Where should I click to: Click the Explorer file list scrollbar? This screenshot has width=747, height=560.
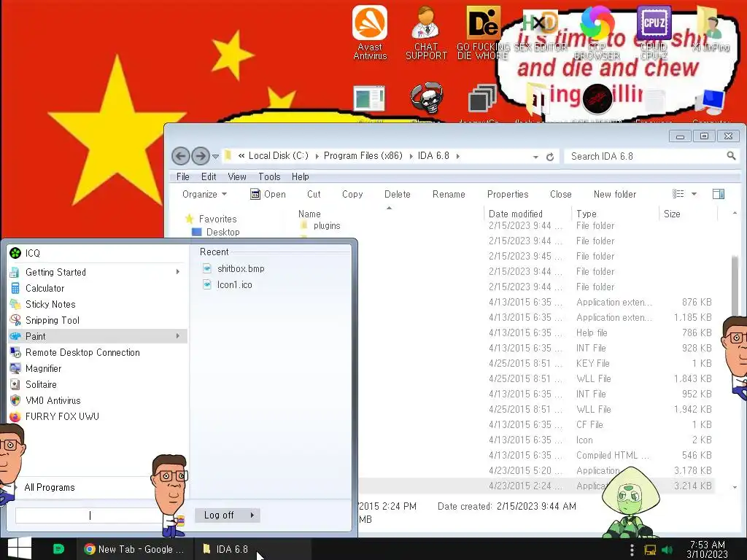[x=735, y=286]
